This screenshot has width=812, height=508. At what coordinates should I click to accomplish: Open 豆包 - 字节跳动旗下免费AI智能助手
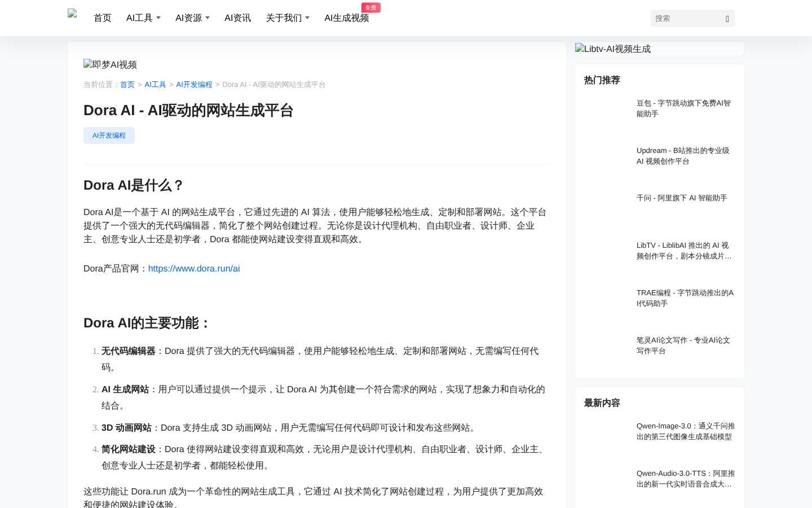685,108
